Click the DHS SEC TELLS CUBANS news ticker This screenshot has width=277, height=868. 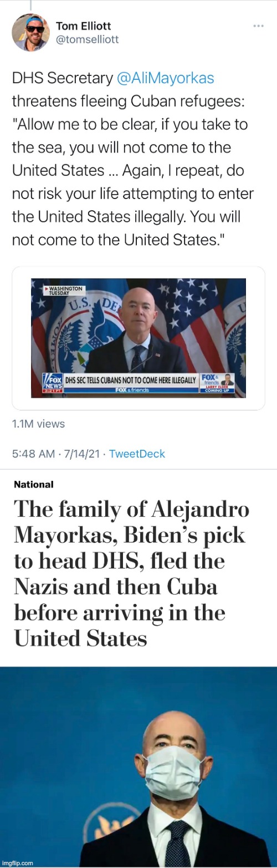130,380
